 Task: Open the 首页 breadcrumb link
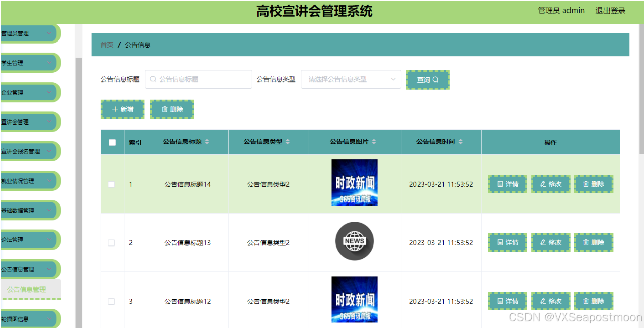(106, 45)
